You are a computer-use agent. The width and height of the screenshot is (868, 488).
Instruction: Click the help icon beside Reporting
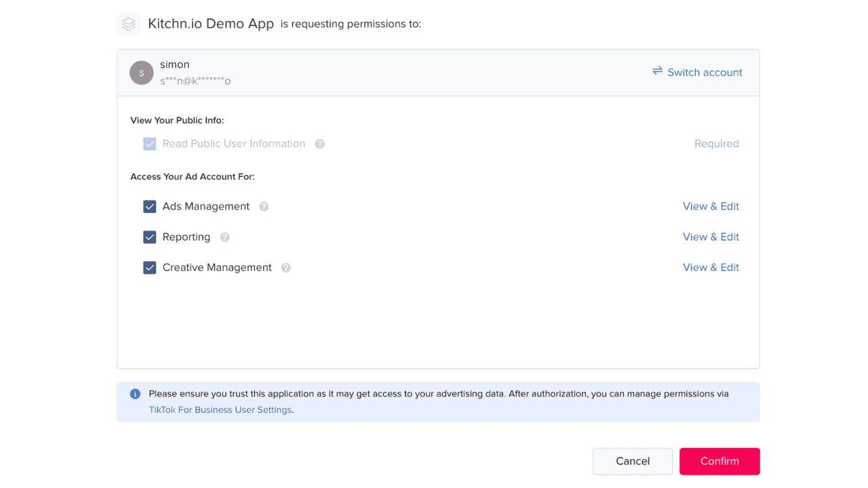(x=224, y=237)
